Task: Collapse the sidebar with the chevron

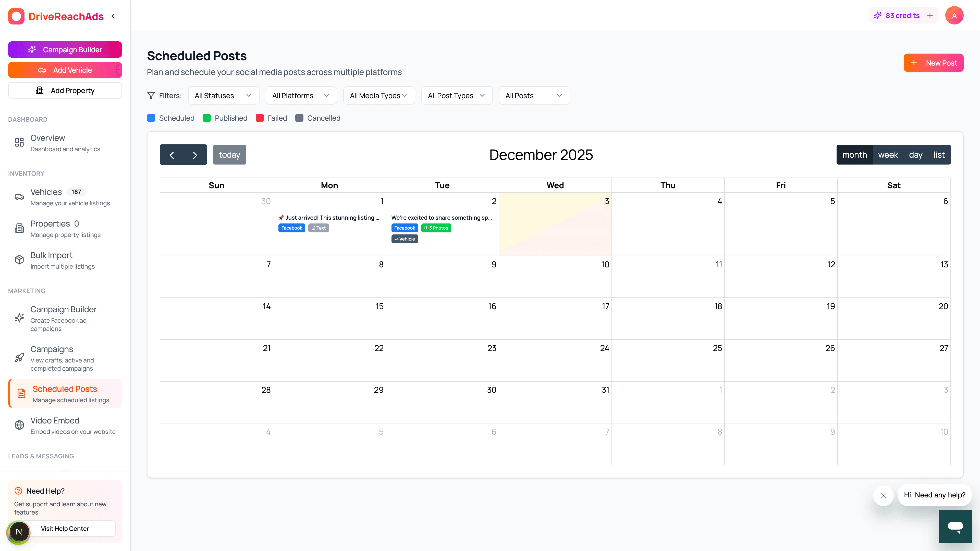Action: pos(113,16)
